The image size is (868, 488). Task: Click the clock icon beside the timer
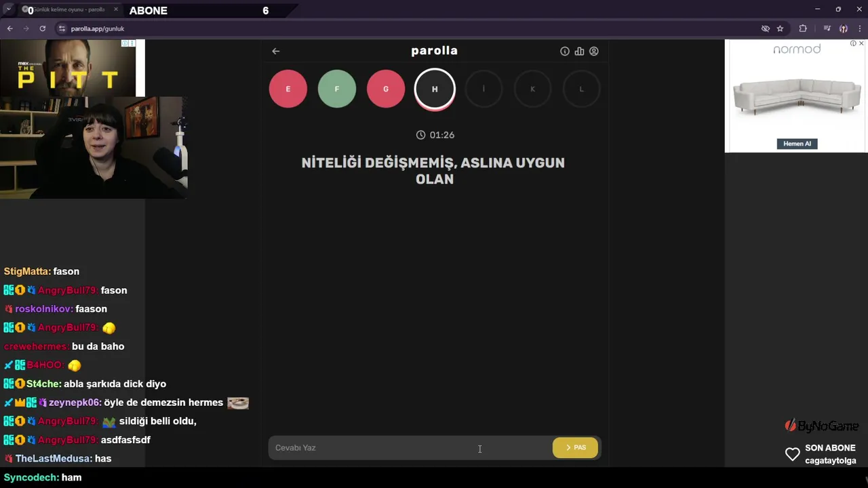pyautogui.click(x=420, y=135)
